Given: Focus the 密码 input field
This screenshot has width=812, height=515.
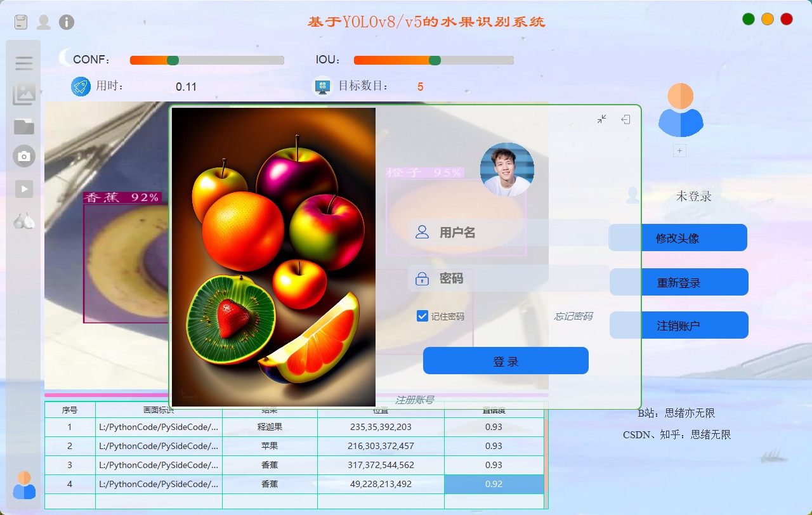Looking at the screenshot, I should pyautogui.click(x=509, y=278).
